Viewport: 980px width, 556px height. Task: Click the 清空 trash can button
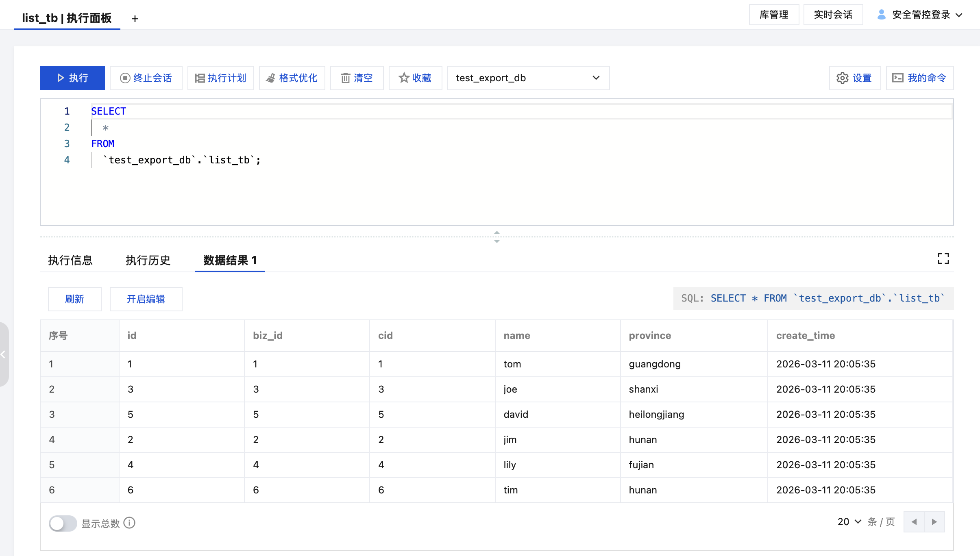click(357, 78)
